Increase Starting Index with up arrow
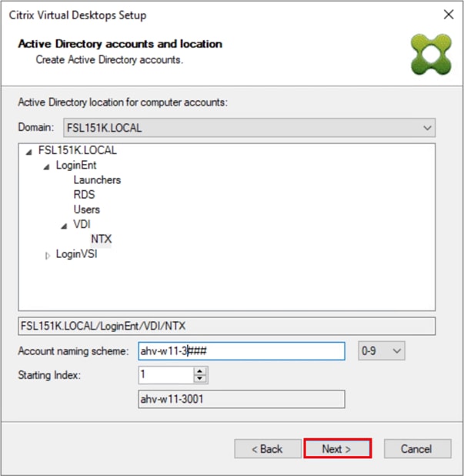The width and height of the screenshot is (464, 476). (200, 371)
